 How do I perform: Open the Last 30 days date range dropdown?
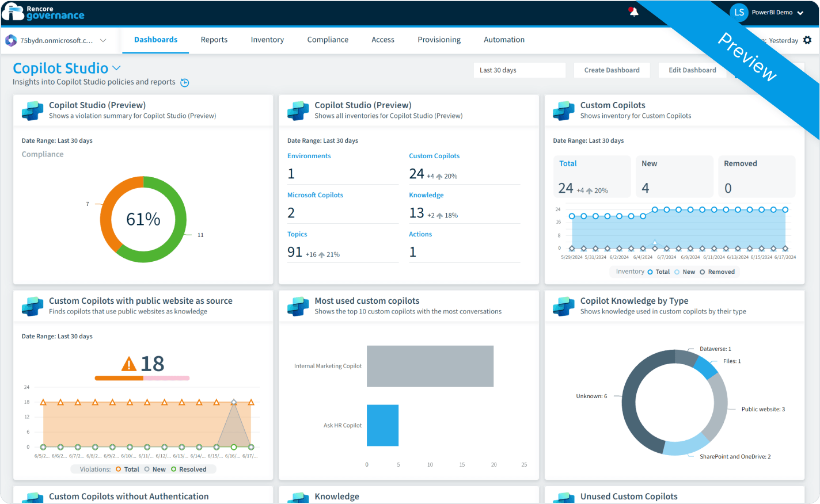tap(519, 70)
